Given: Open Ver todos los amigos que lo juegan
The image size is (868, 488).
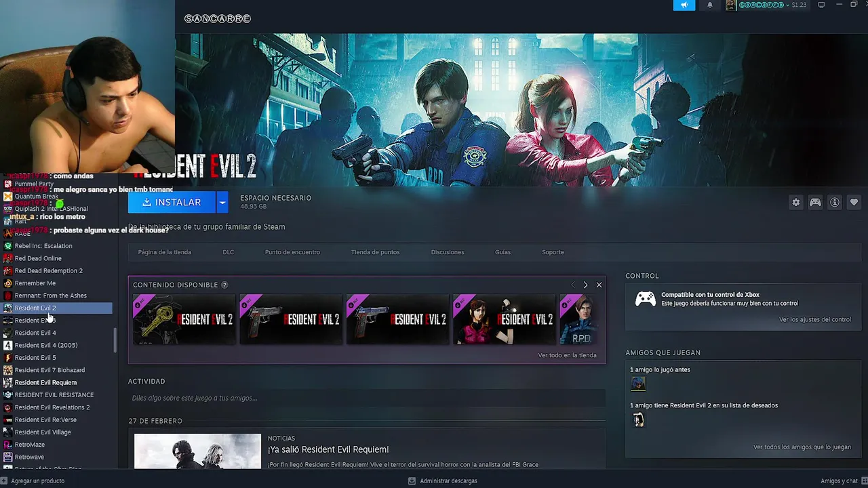Looking at the screenshot, I should point(802,447).
